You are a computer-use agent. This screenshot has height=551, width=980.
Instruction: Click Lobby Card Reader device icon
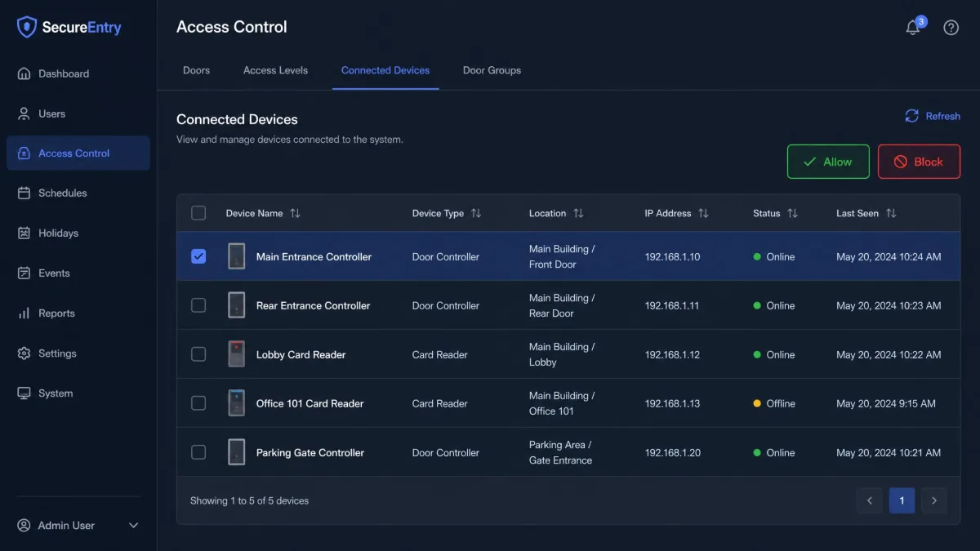236,354
